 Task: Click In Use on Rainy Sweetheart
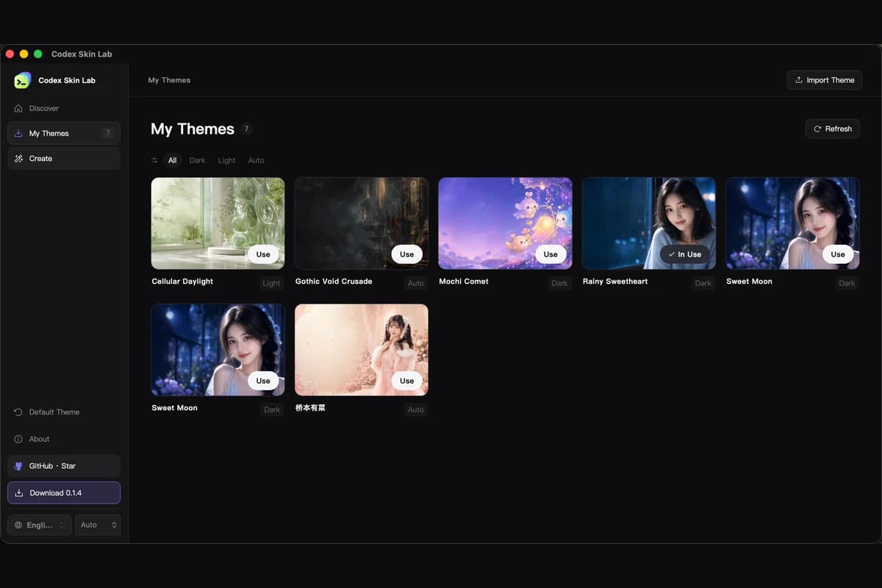point(685,254)
